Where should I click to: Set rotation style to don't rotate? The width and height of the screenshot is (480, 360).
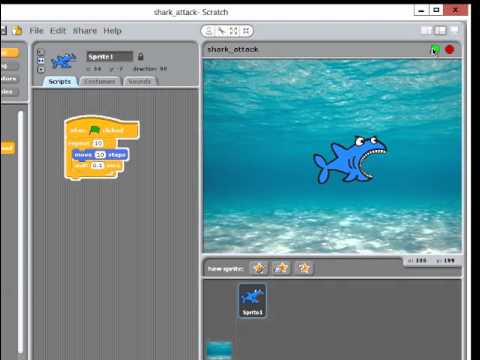(x=41, y=69)
